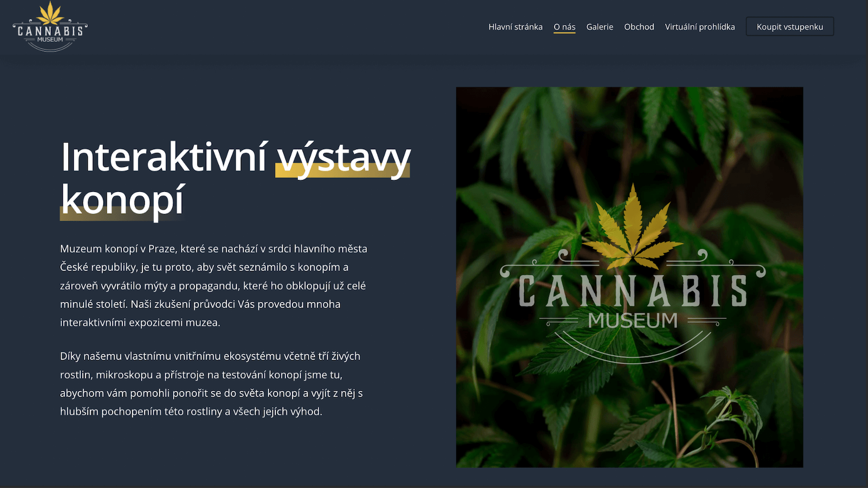Click the Cannabis Museum logo in header
868x488 pixels.
pos(50,27)
